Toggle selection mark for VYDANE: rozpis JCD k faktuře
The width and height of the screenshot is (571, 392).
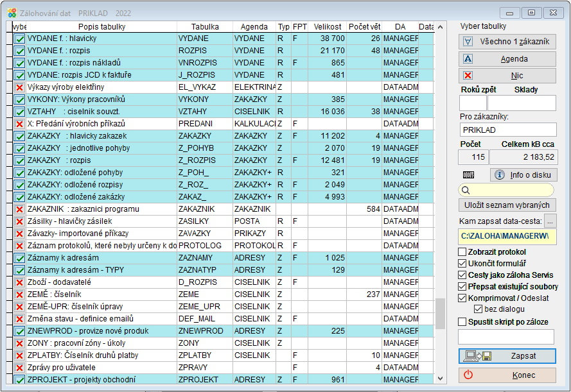point(19,75)
